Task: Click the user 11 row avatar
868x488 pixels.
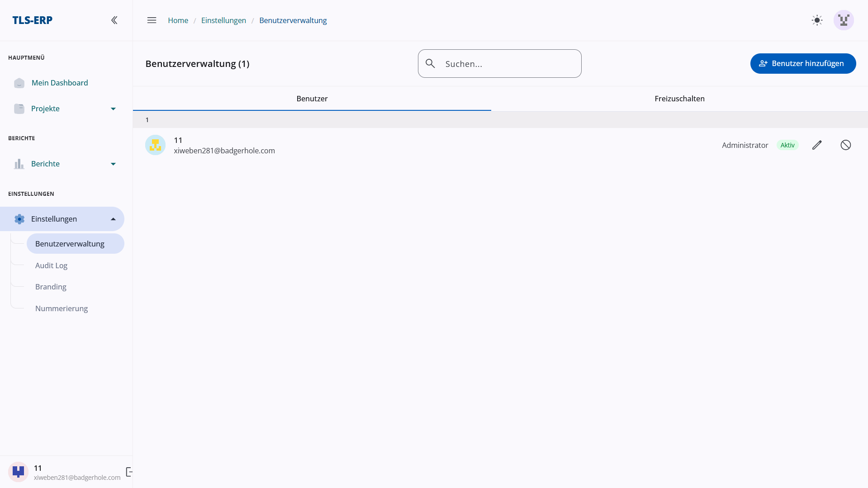Action: (x=155, y=145)
